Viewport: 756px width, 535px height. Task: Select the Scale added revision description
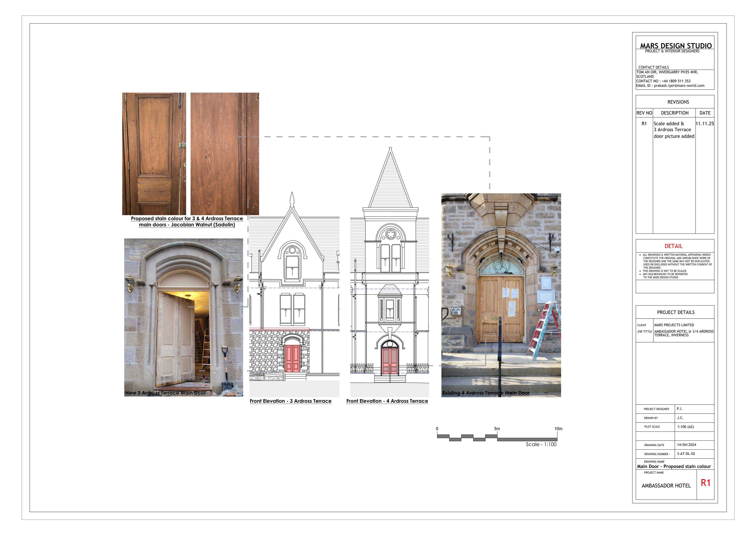[x=674, y=130]
